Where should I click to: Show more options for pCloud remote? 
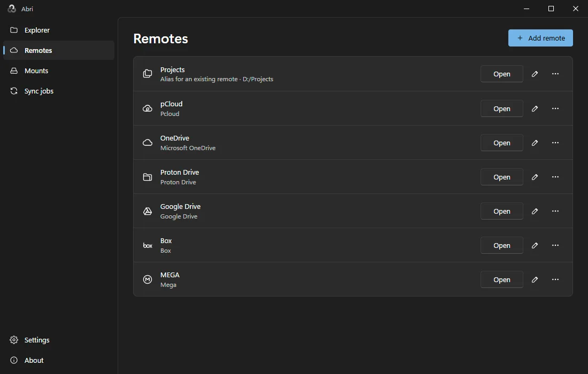[x=555, y=108]
